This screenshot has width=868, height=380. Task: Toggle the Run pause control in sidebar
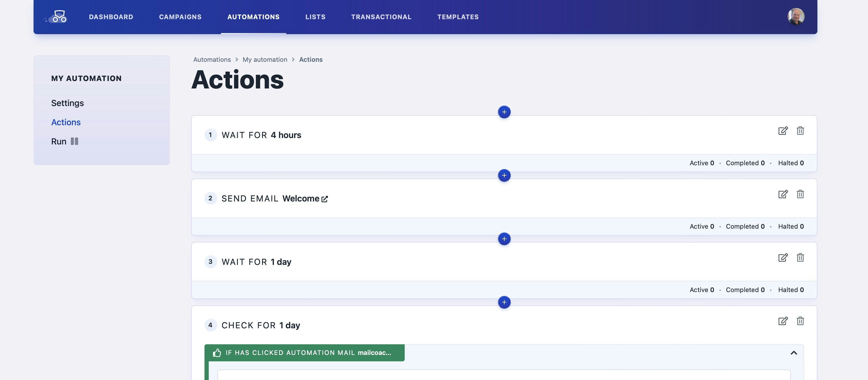[75, 141]
